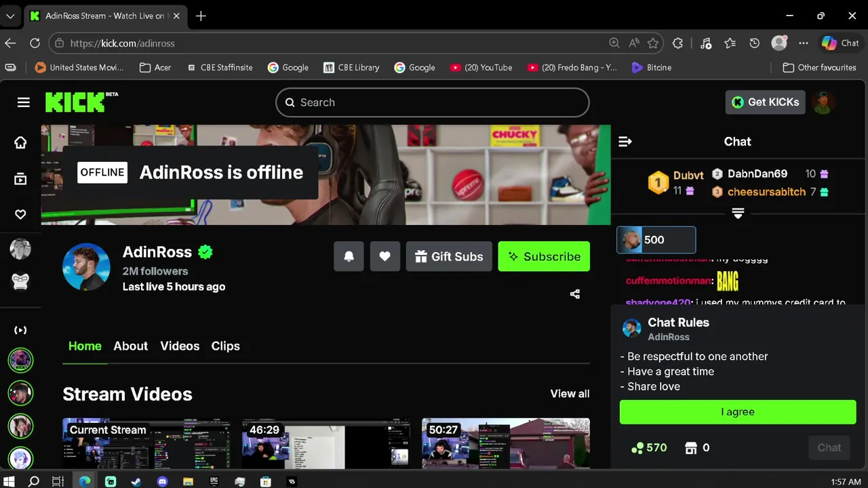Collapse chat with the arrow-lines icon
The height and width of the screenshot is (488, 868).
click(625, 142)
